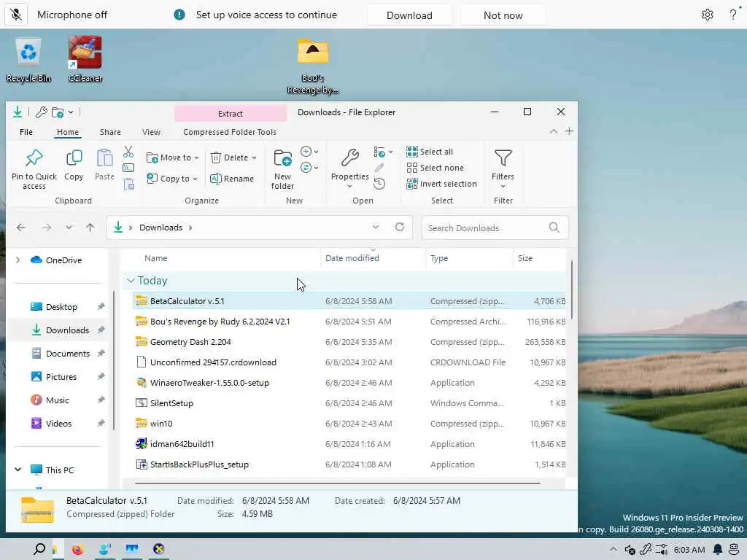The height and width of the screenshot is (560, 747).
Task: Click Select none
Action: click(435, 168)
